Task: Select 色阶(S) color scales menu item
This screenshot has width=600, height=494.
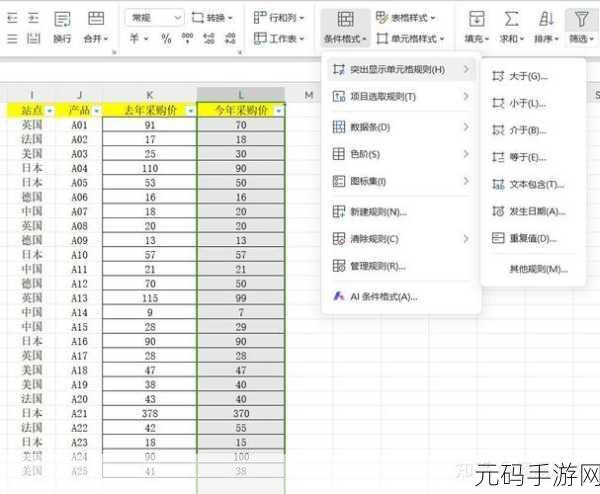Action: pos(401,154)
